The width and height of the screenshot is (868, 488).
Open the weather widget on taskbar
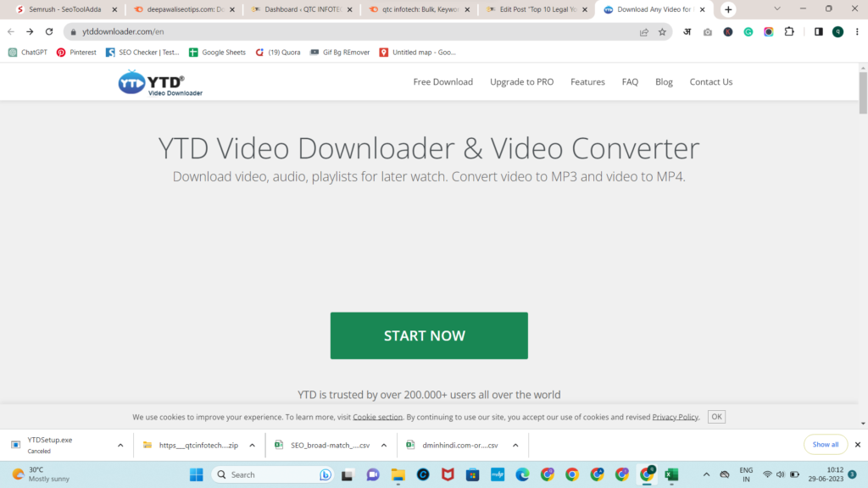(42, 474)
